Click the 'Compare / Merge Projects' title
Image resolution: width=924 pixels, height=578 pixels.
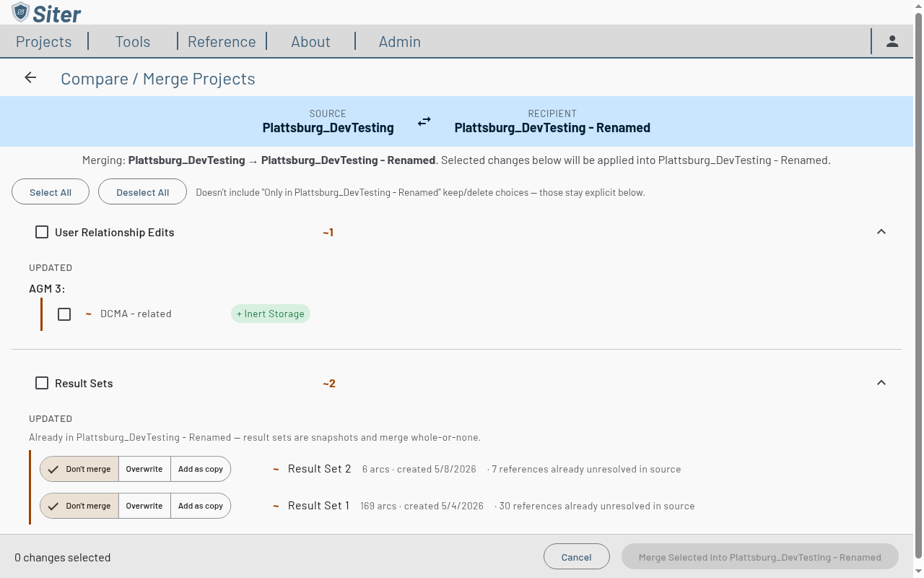click(158, 79)
